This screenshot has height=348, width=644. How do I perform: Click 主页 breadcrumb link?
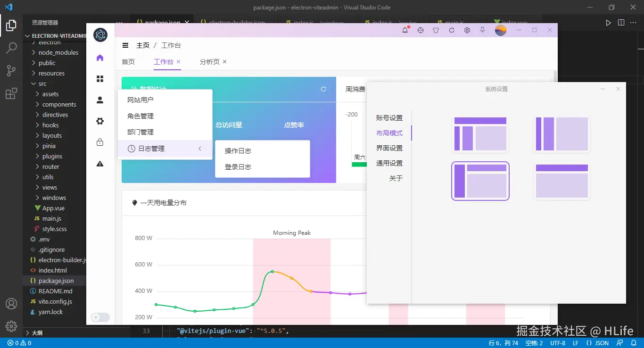[x=143, y=45]
